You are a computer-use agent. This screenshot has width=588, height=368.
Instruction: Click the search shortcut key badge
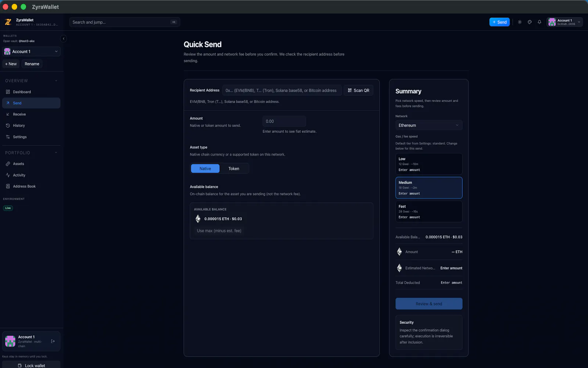click(x=174, y=22)
